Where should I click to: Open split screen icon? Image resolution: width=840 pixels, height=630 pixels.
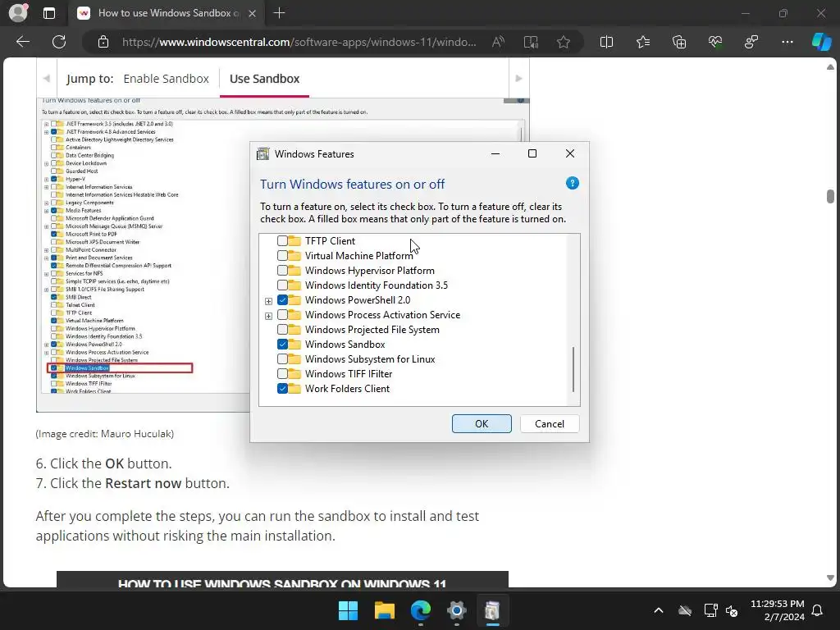(x=606, y=42)
